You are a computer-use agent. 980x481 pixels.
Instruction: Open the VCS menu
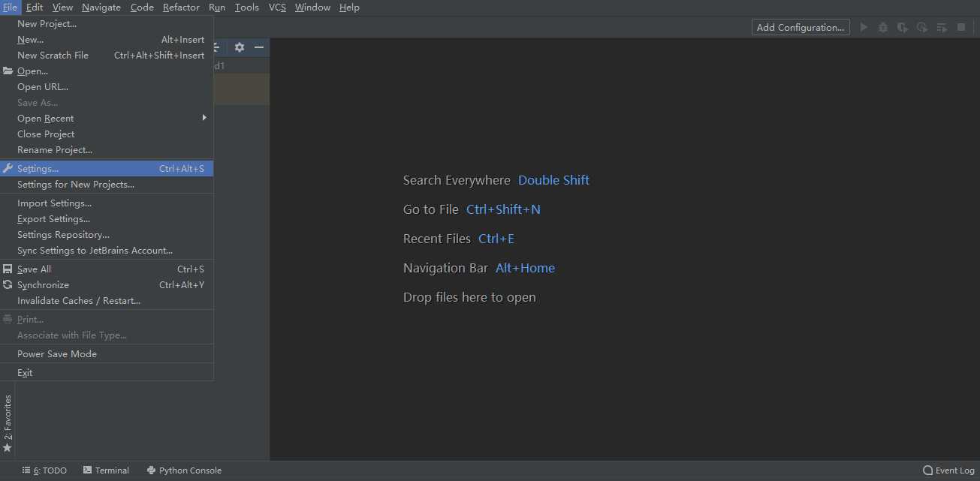click(x=277, y=8)
